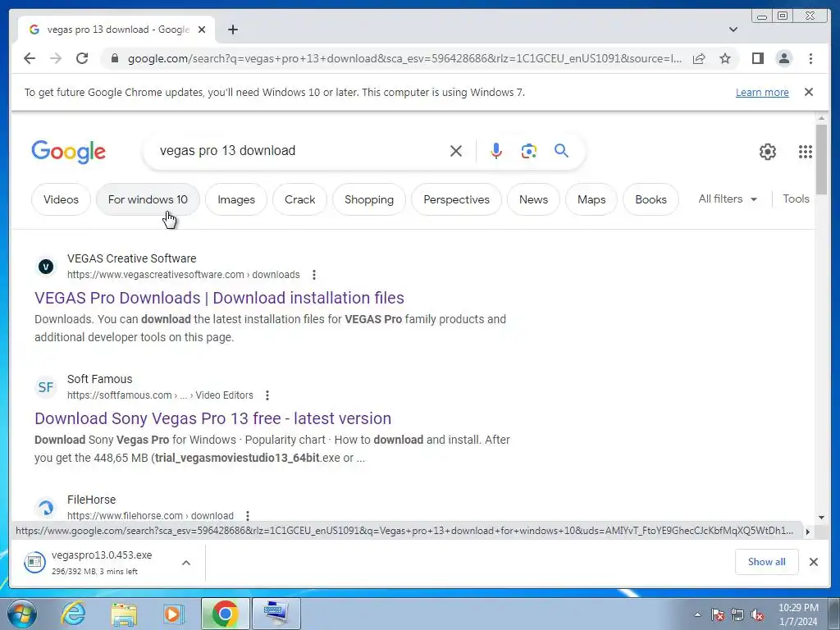Expand the All filters dropdown
Screen dimensions: 840x630
point(728,199)
